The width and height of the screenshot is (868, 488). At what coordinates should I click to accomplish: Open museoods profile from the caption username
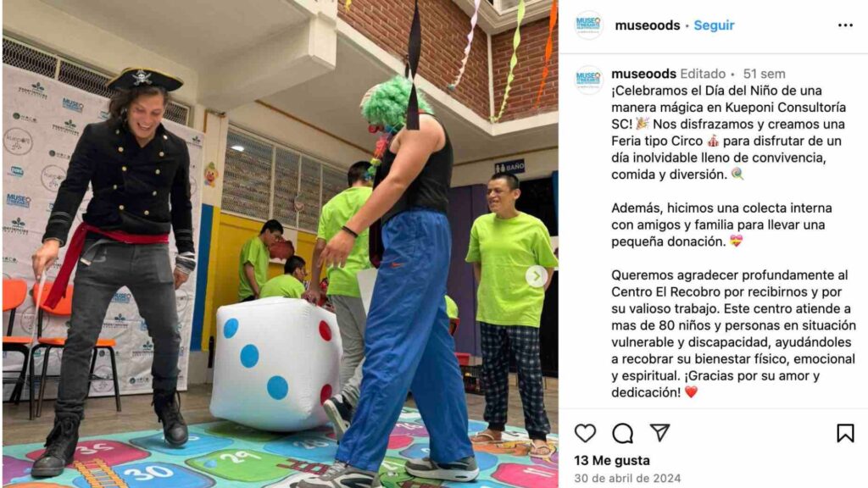[644, 74]
